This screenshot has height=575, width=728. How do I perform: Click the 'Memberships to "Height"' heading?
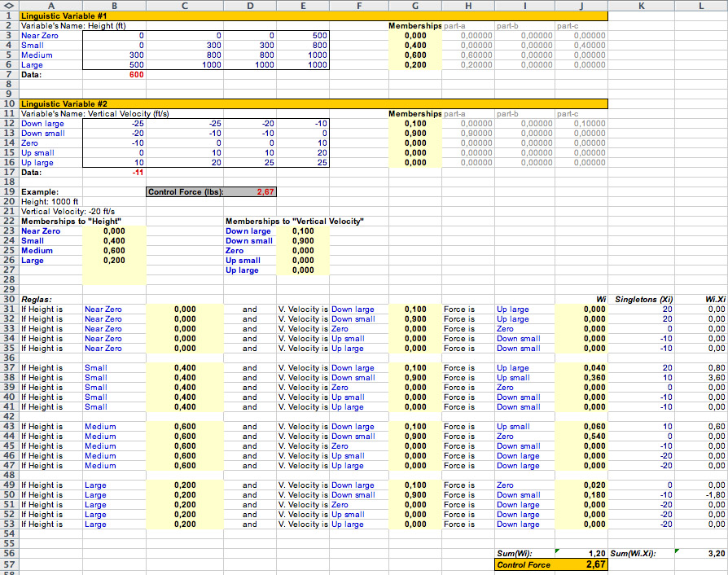click(71, 221)
